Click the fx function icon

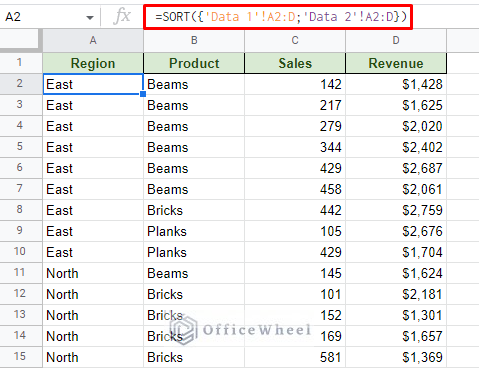click(121, 16)
